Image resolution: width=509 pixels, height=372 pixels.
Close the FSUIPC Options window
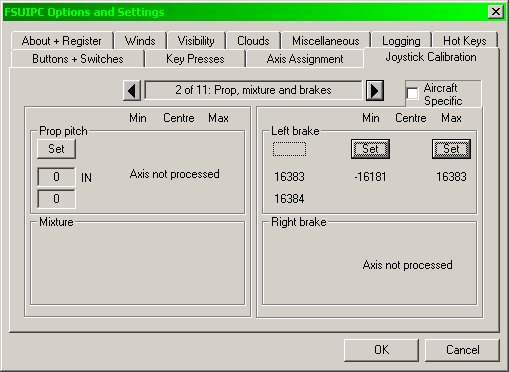pos(496,12)
